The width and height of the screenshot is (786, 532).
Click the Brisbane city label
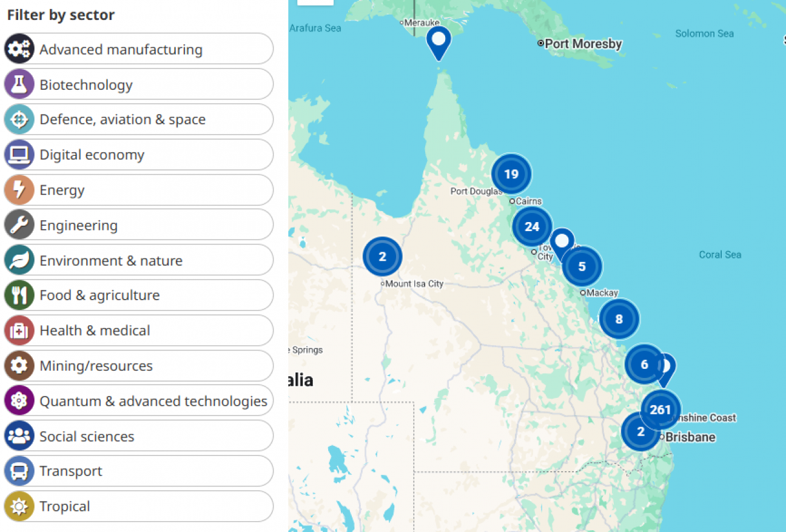pos(691,437)
